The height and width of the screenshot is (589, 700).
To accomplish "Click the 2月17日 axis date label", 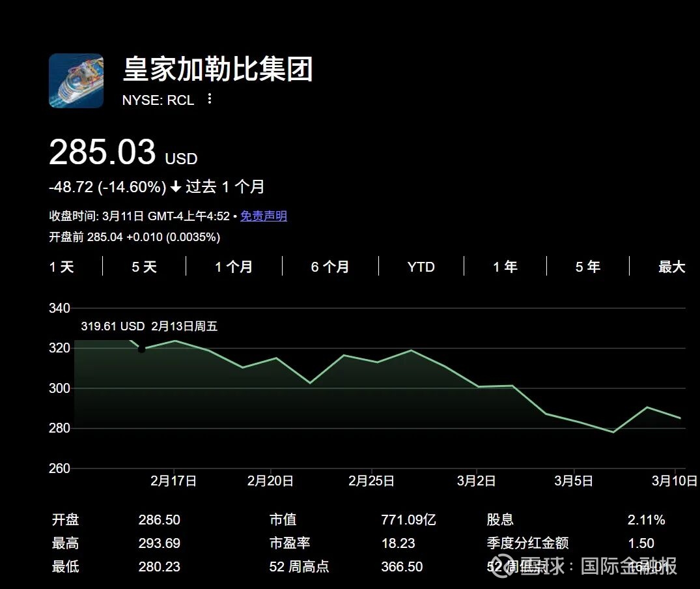I will point(174,481).
